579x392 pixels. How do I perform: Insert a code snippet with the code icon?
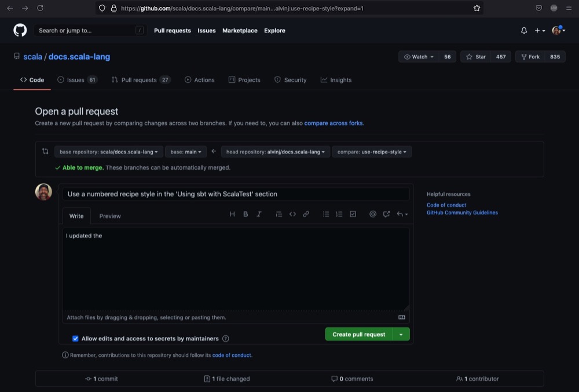point(292,214)
